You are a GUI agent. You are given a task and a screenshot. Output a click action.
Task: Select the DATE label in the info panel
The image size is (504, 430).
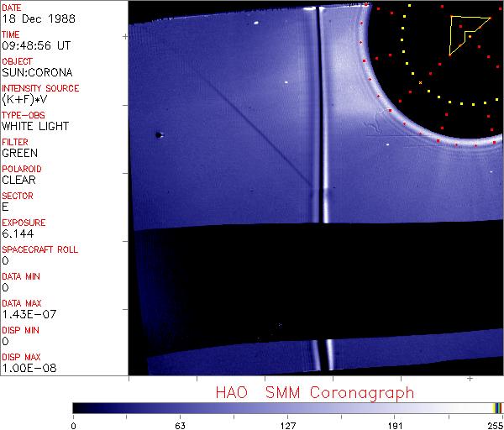(x=12, y=7)
